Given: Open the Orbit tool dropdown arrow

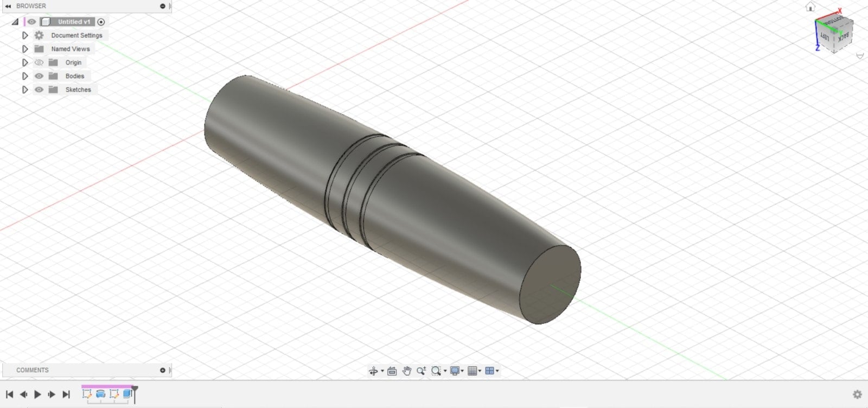Looking at the screenshot, I should pyautogui.click(x=382, y=371).
